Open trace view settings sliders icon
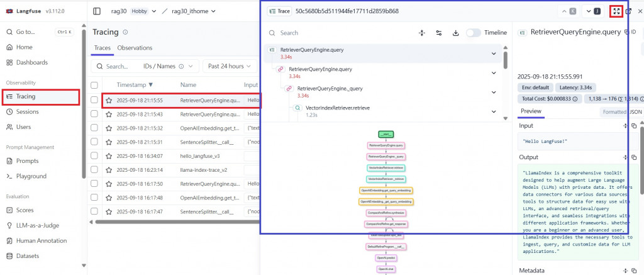644x275 pixels. 438,33
